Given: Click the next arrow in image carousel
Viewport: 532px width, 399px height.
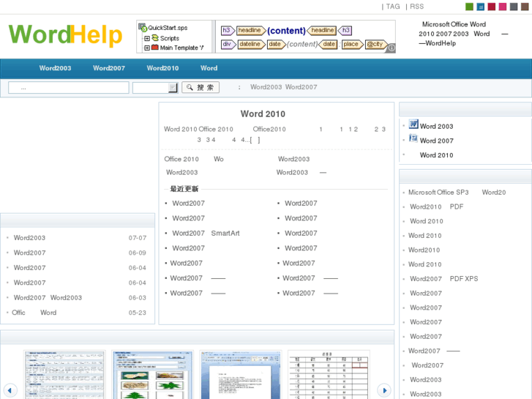Looking at the screenshot, I should click(384, 390).
